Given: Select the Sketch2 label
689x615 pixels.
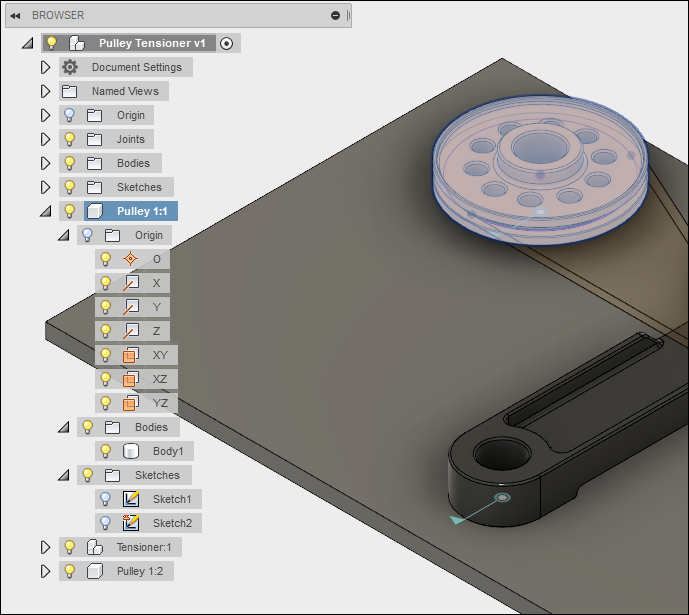Looking at the screenshot, I should (x=172, y=523).
